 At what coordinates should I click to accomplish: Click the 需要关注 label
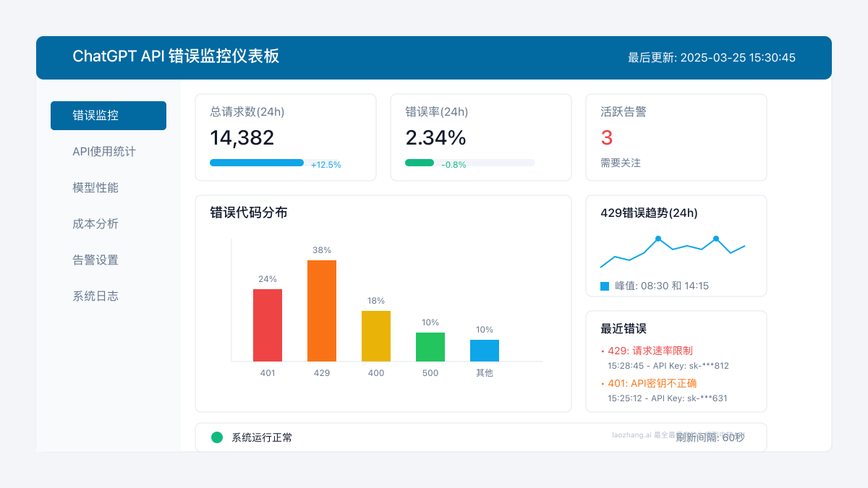coord(621,163)
